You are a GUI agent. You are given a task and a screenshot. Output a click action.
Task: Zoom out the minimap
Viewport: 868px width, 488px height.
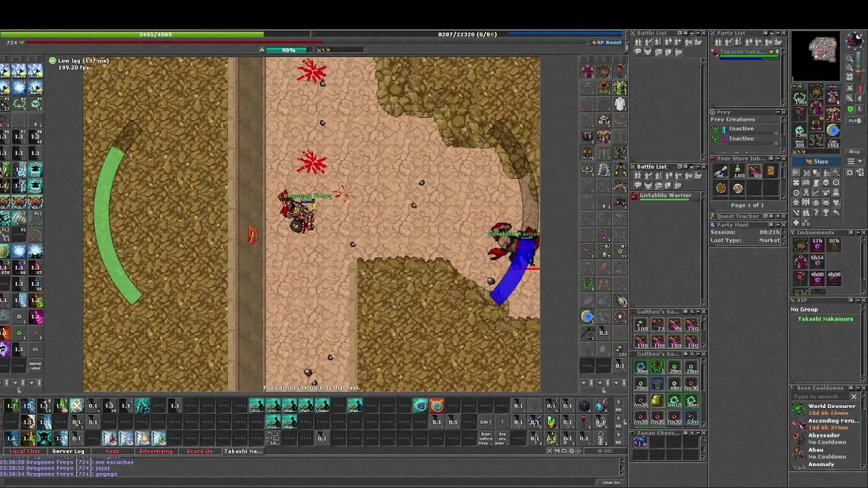pyautogui.click(x=850, y=59)
